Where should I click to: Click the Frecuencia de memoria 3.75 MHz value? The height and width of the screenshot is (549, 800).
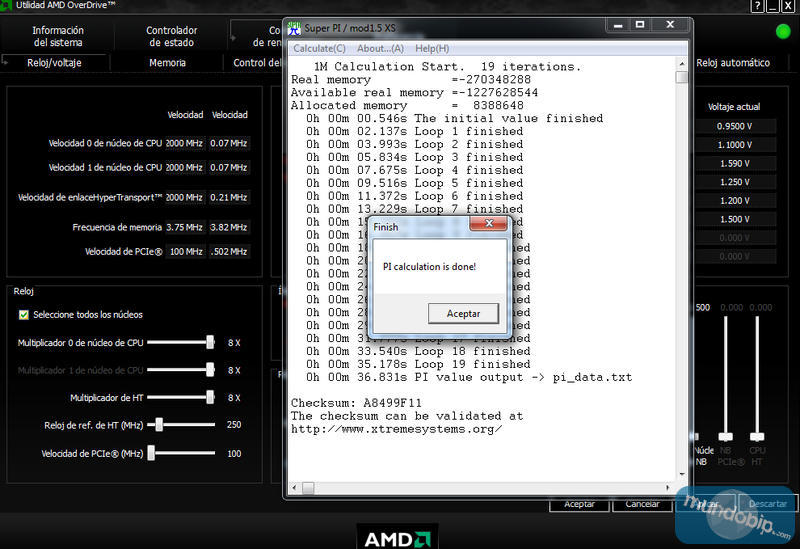pos(184,227)
